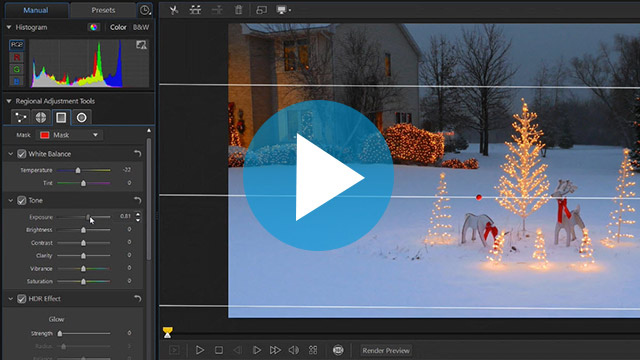This screenshot has height=360, width=640.
Task: Click the Temperature slider
Action: click(x=83, y=170)
